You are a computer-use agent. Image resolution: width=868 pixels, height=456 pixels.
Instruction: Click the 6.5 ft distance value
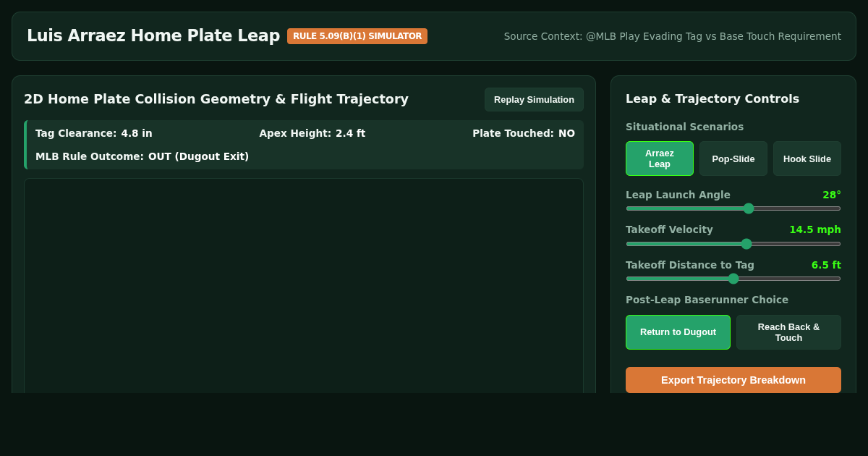coord(826,265)
